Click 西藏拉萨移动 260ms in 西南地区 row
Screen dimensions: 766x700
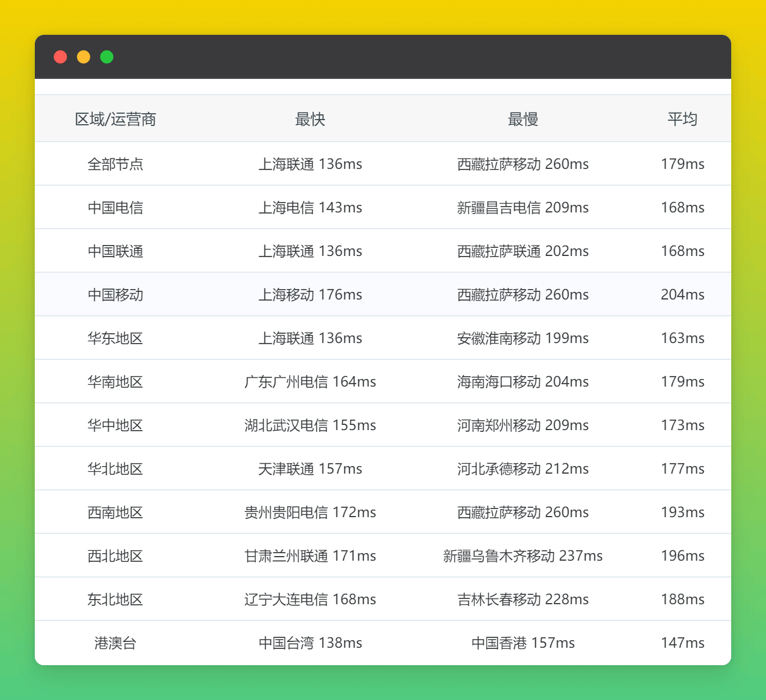[x=523, y=513]
